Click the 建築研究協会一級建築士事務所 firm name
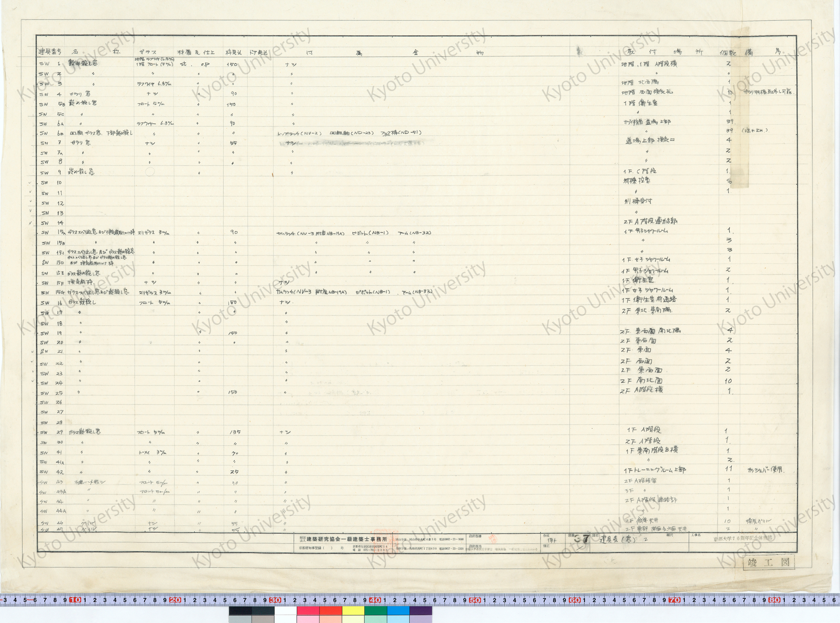Image resolution: width=840 pixels, height=623 pixels. (x=347, y=539)
